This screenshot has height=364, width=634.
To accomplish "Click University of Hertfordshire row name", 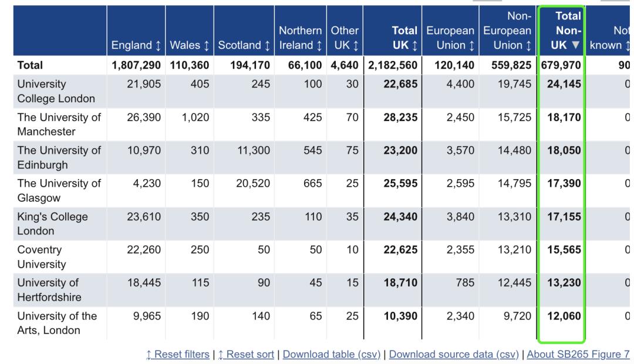I will pyautogui.click(x=48, y=289).
